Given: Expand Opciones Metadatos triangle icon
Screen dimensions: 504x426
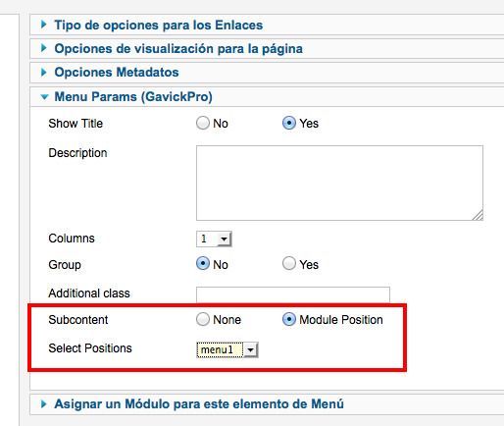Looking at the screenshot, I should [x=43, y=72].
